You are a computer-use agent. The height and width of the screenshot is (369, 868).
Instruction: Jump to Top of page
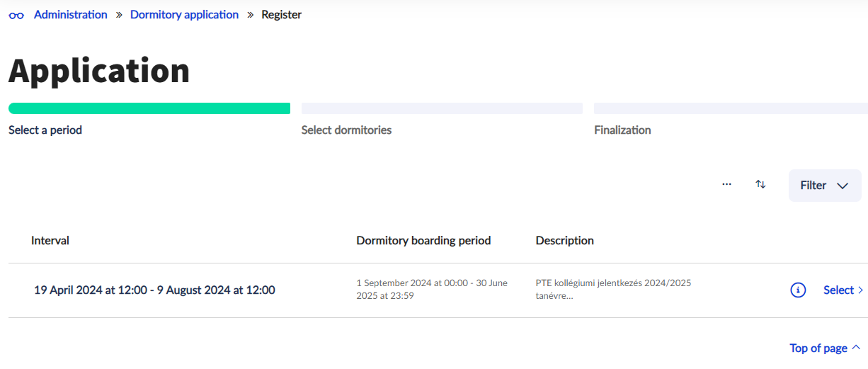(x=824, y=348)
